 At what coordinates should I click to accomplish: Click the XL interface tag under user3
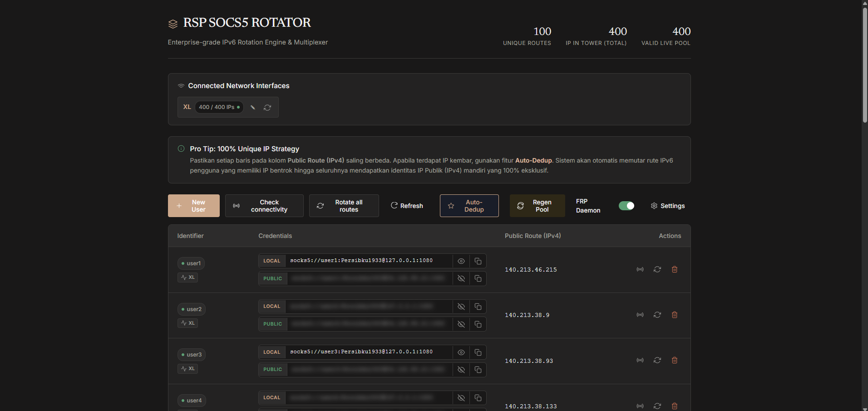[x=187, y=369]
